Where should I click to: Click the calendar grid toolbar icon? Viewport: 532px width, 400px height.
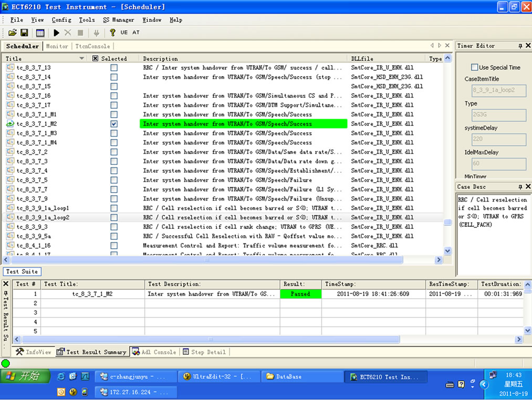(x=40, y=33)
